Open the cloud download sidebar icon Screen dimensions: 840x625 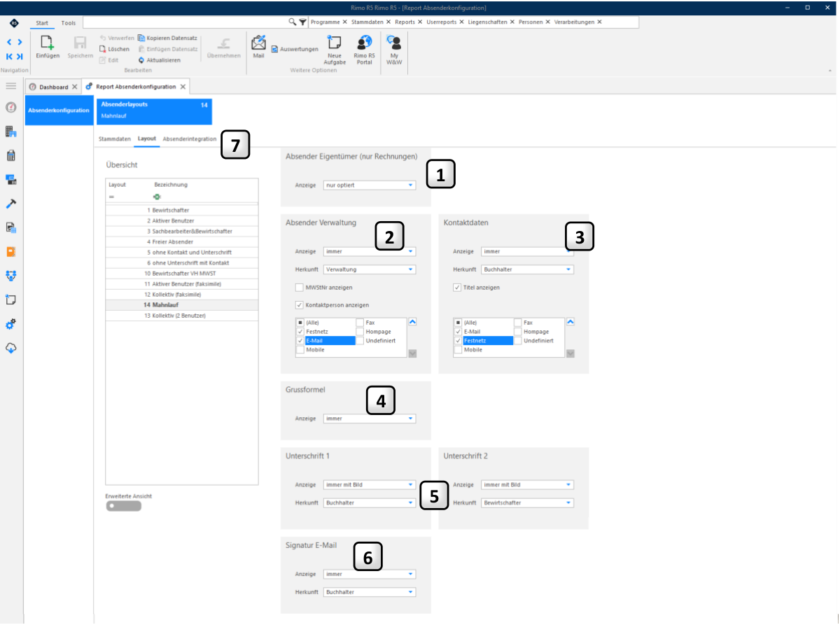pos(10,348)
